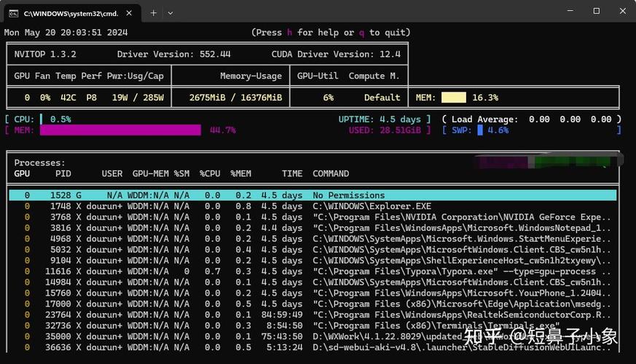The height and width of the screenshot is (364, 636).
Task: Click the yellow GPU MEM usage bar
Action: pyautogui.click(x=453, y=98)
